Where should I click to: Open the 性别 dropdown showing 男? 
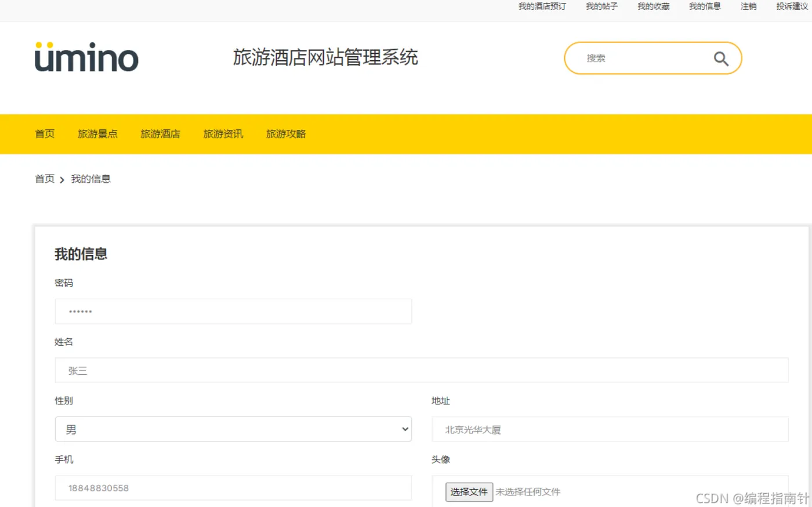(233, 429)
